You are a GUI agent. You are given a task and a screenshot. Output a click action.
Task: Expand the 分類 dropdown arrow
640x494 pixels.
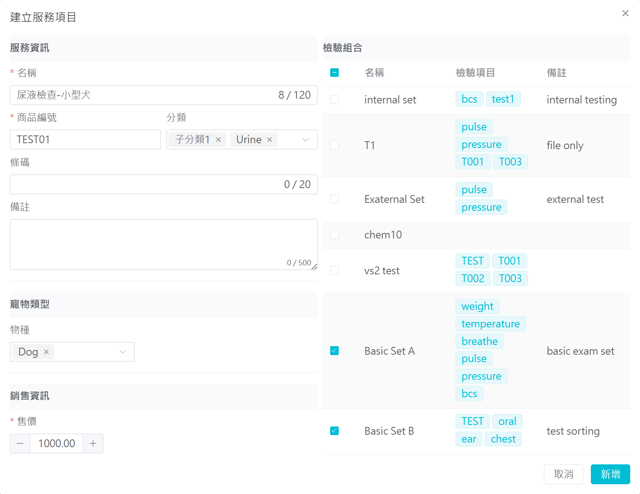pos(305,140)
